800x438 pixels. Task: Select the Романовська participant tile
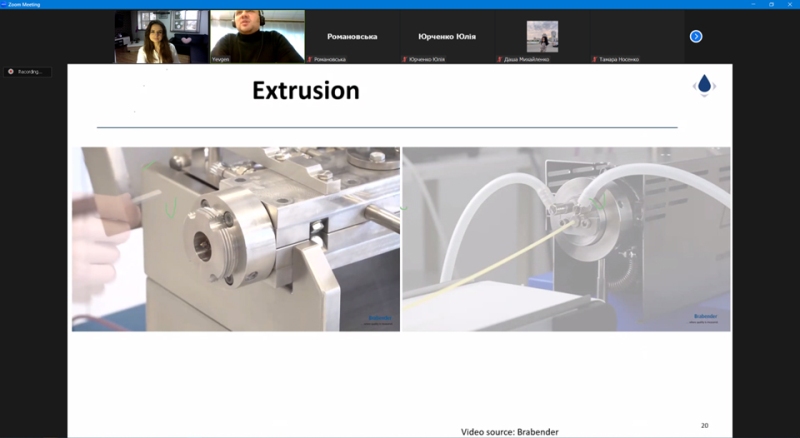352,36
